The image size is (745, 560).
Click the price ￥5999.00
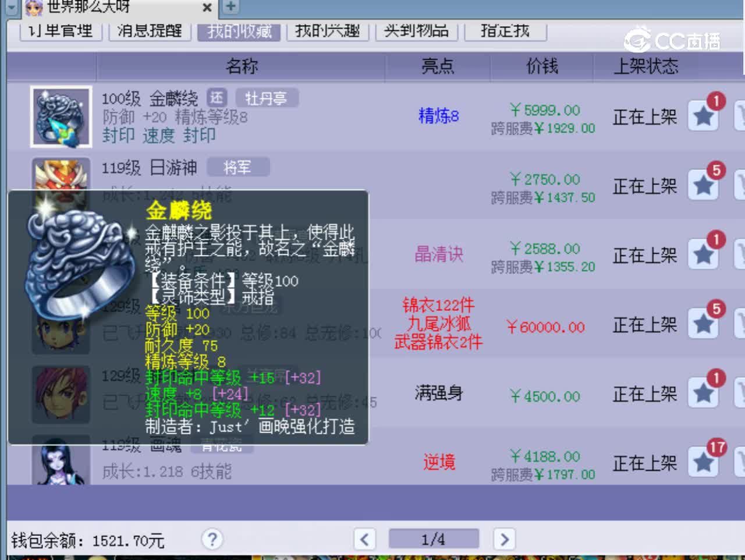pos(545,110)
